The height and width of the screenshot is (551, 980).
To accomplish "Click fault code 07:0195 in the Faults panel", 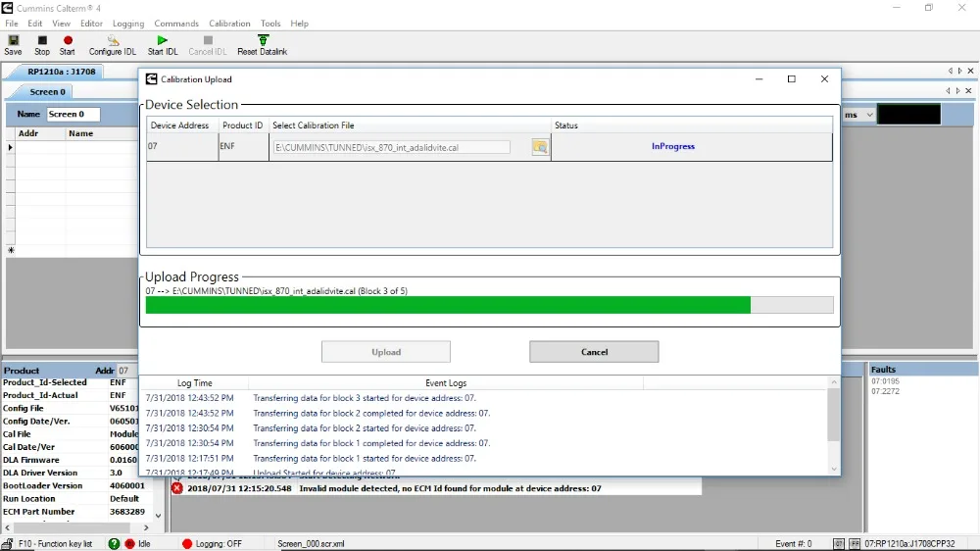I will click(885, 380).
